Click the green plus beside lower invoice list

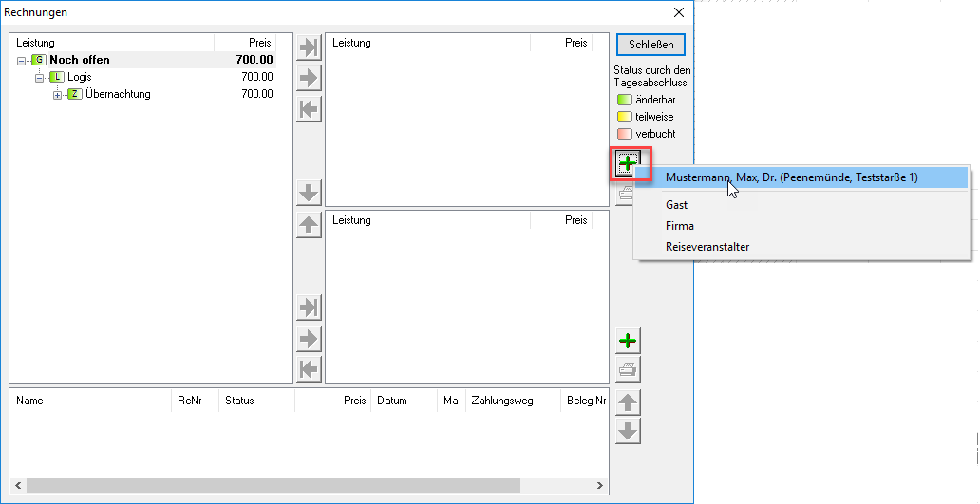[x=628, y=341]
